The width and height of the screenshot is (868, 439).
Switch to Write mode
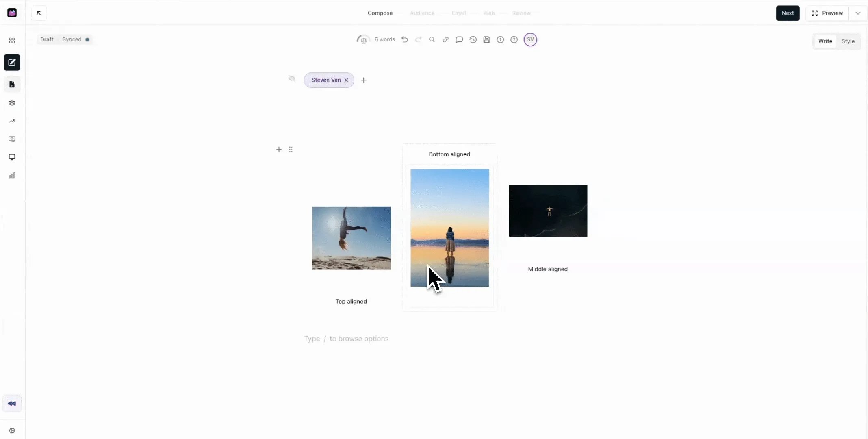point(825,41)
